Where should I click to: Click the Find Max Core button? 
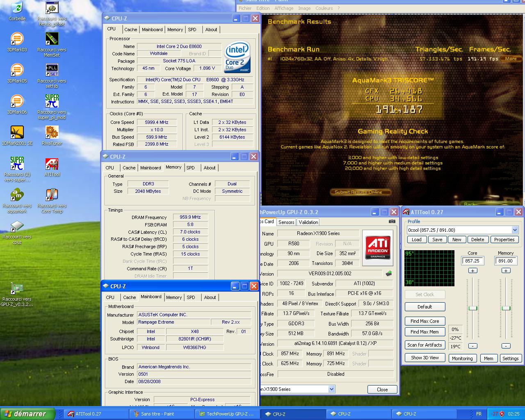pos(425,321)
